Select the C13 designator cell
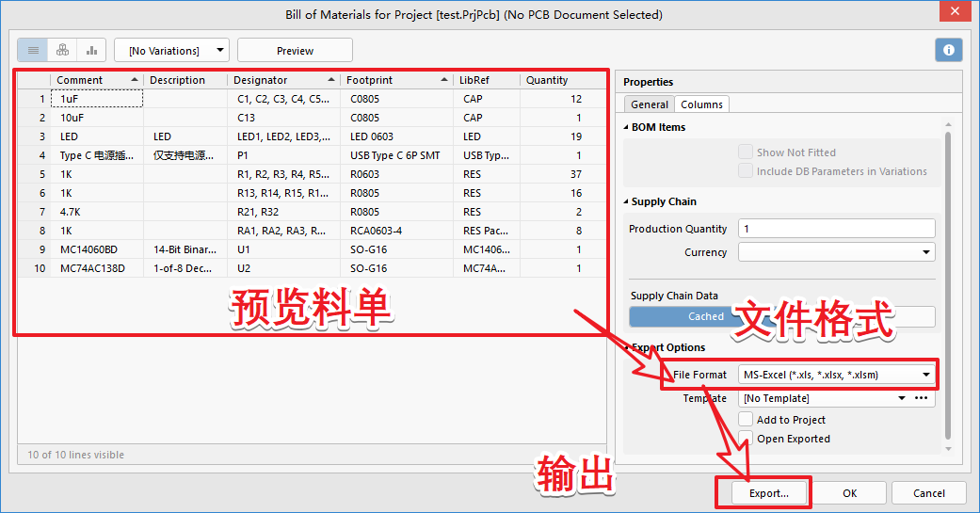The width and height of the screenshot is (980, 513). click(283, 118)
